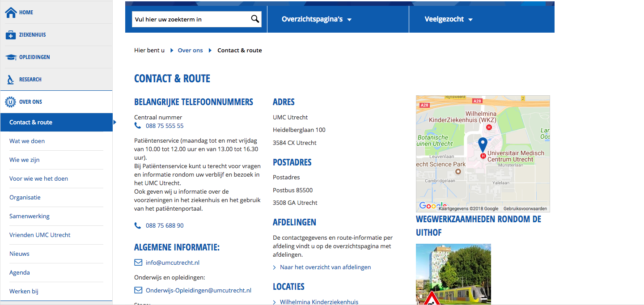Go to Over ons breadcrumb link
644x305 pixels.
[190, 50]
